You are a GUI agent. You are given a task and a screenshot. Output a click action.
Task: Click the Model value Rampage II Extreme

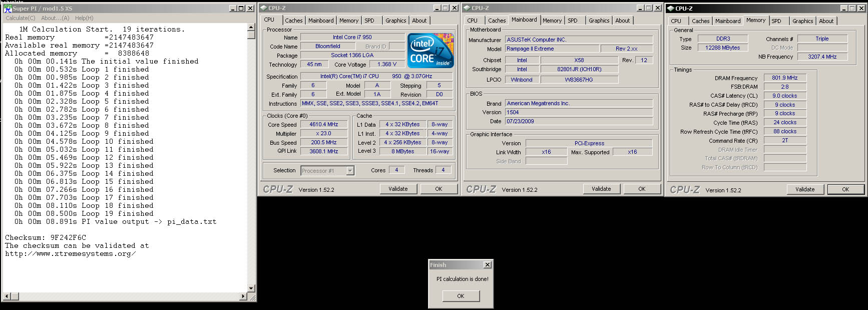552,49
